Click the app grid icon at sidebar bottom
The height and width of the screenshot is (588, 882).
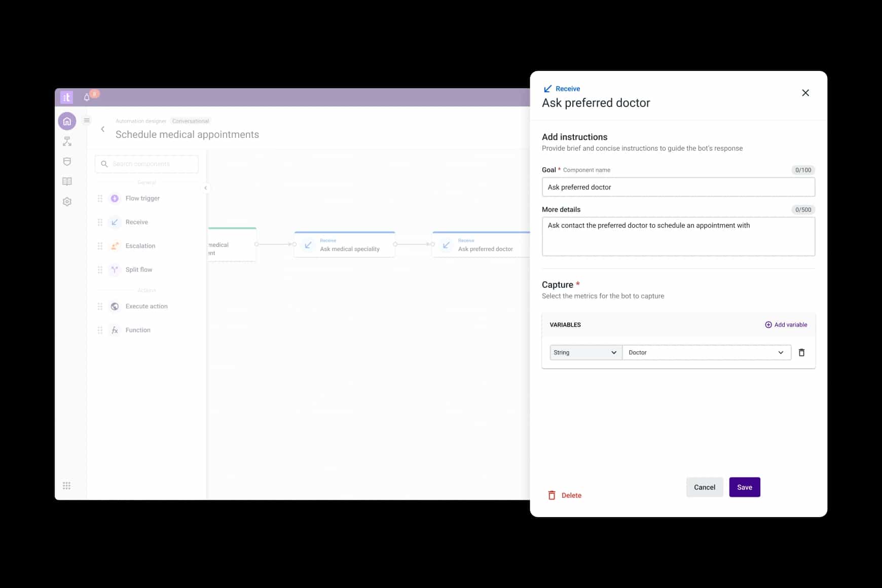pyautogui.click(x=66, y=485)
